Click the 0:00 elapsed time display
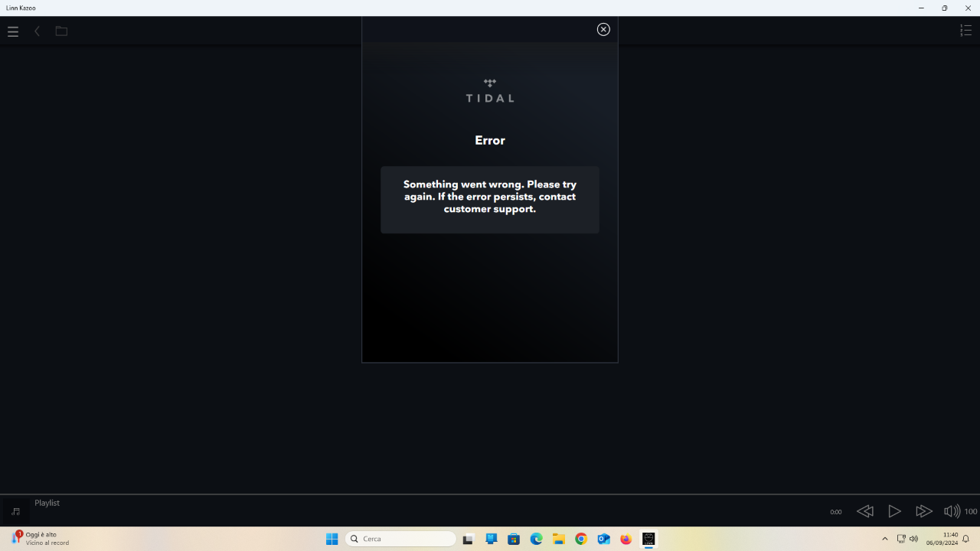The height and width of the screenshot is (551, 980). (836, 512)
